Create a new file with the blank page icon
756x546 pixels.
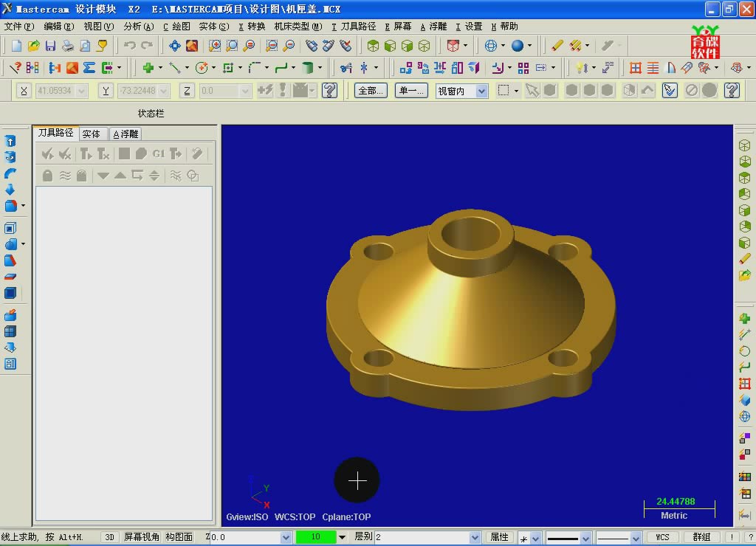[16, 46]
